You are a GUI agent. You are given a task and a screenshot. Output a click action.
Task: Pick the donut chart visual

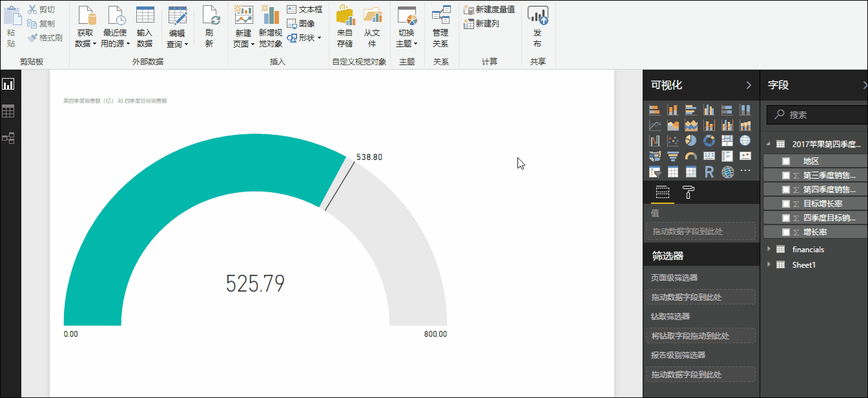coord(709,141)
